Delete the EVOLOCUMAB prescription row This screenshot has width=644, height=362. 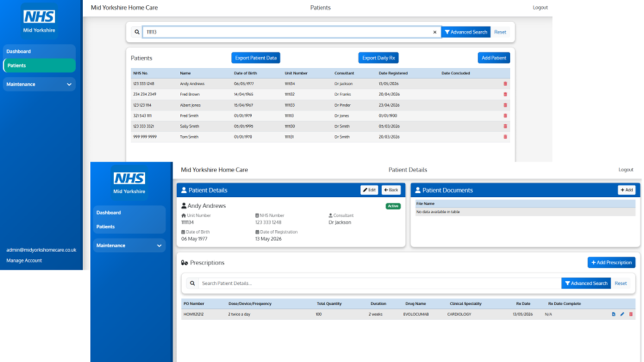coord(631,314)
